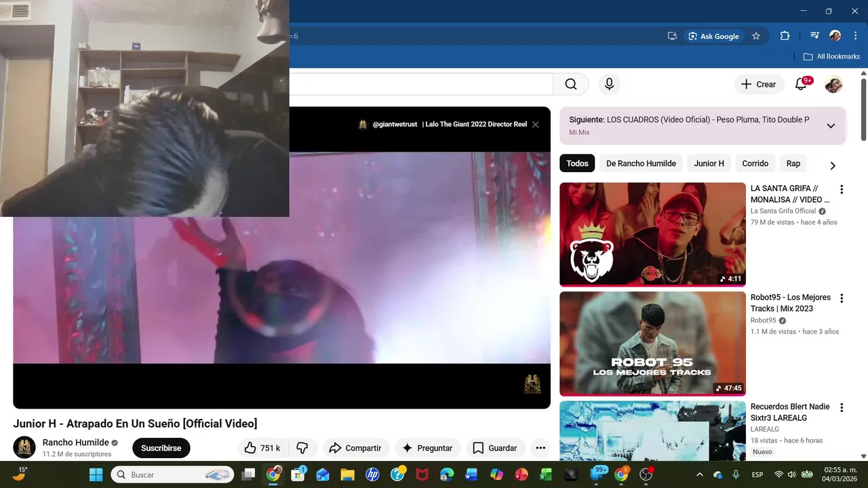Viewport: 868px width, 488px height.
Task: Click the Rancho Humilde watermark in video
Action: pyautogui.click(x=532, y=384)
